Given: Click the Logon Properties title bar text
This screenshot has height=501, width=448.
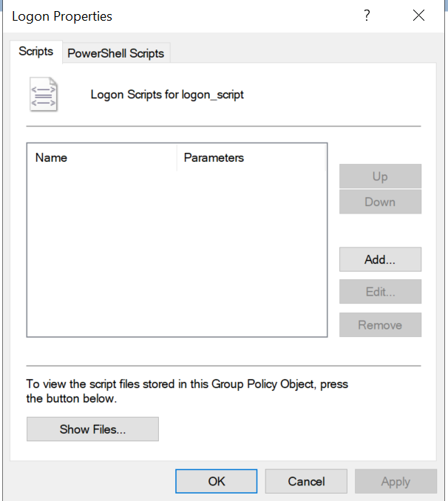Looking at the screenshot, I should click(x=62, y=16).
